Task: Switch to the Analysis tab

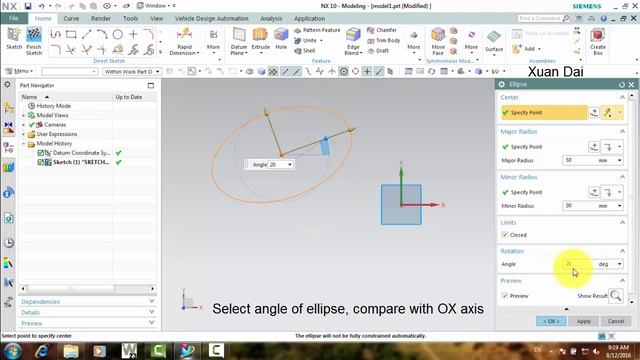Action: pos(271,18)
